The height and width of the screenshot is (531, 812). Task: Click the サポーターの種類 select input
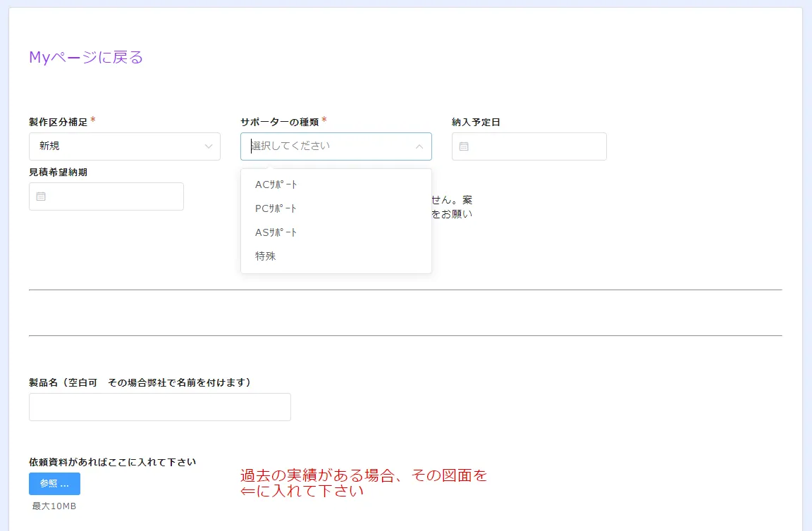click(328, 146)
